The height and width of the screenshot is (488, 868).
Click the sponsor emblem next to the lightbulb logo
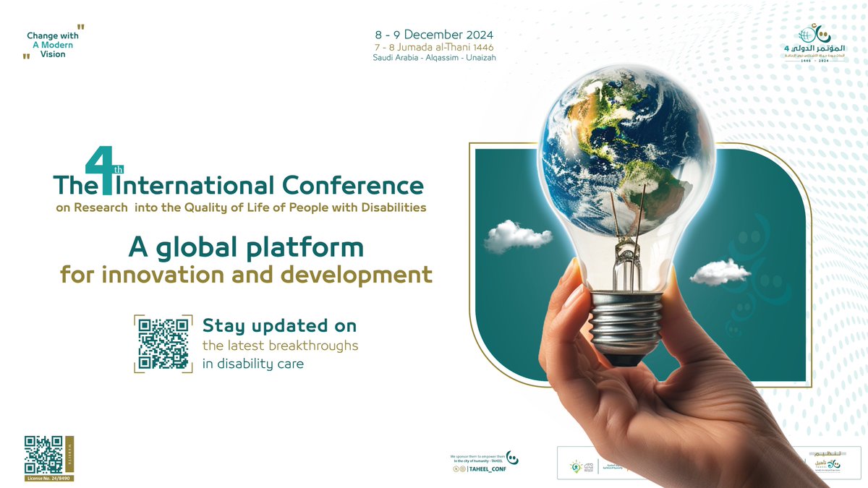[x=589, y=467]
